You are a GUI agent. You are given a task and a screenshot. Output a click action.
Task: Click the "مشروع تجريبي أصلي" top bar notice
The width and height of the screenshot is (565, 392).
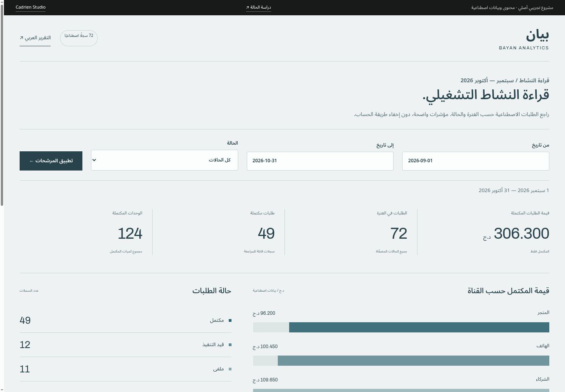[x=534, y=8]
